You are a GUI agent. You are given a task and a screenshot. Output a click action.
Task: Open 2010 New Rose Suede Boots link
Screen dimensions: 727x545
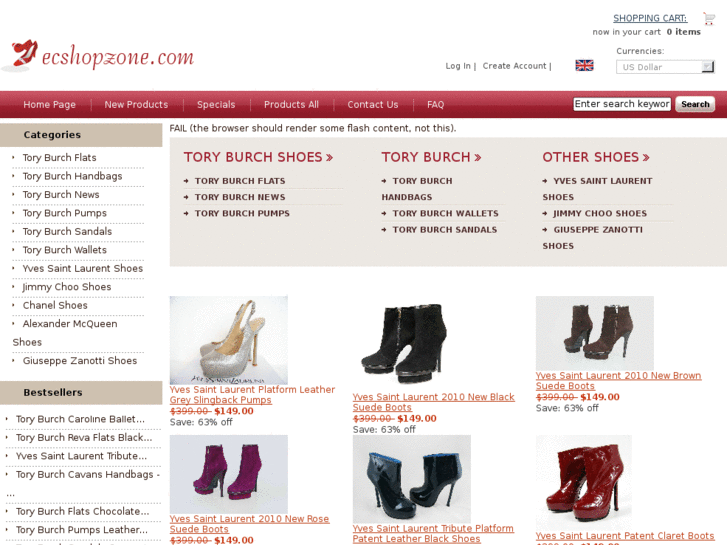249,524
